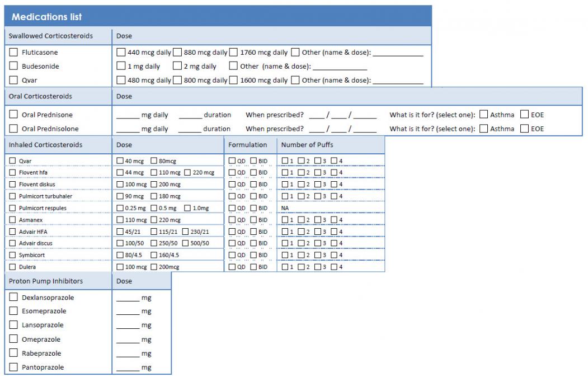
Task: Click the Number of Puffs header
Action: click(307, 145)
